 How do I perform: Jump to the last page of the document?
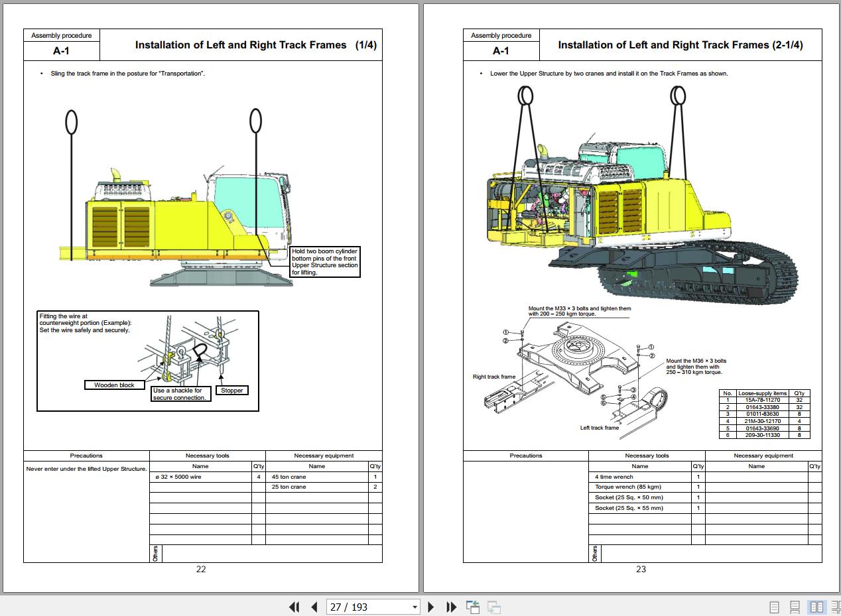452,607
